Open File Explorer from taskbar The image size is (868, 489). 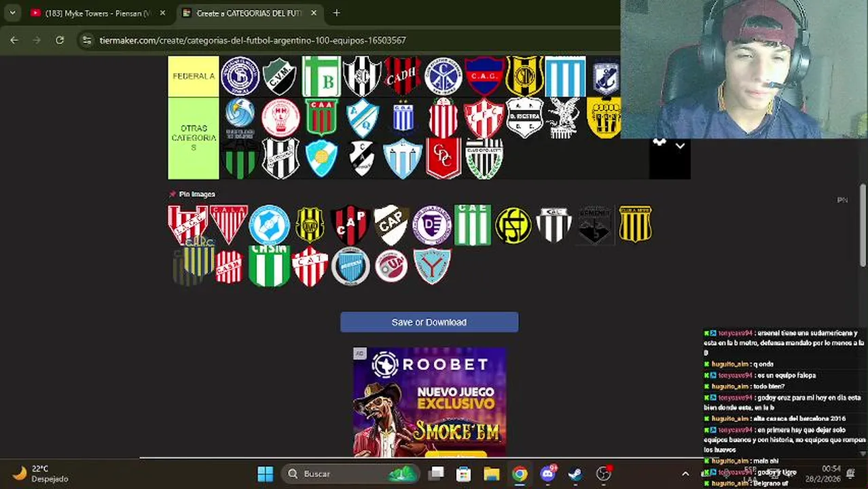[x=492, y=473]
